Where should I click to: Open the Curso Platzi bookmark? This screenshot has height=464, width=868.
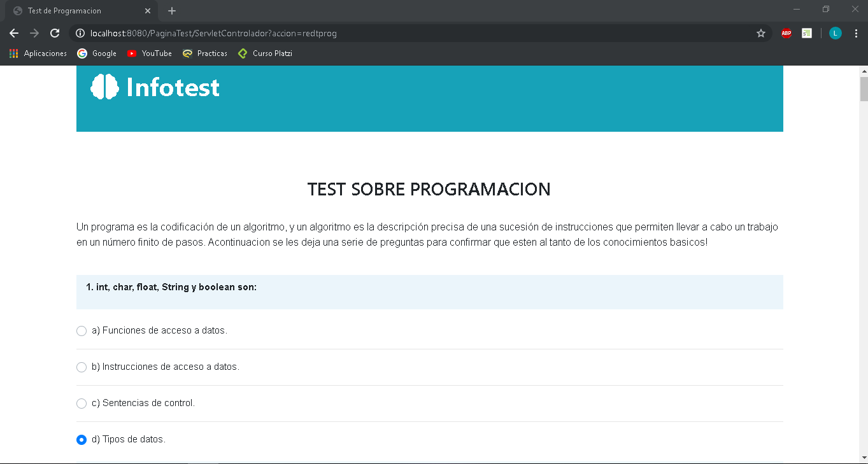point(265,53)
